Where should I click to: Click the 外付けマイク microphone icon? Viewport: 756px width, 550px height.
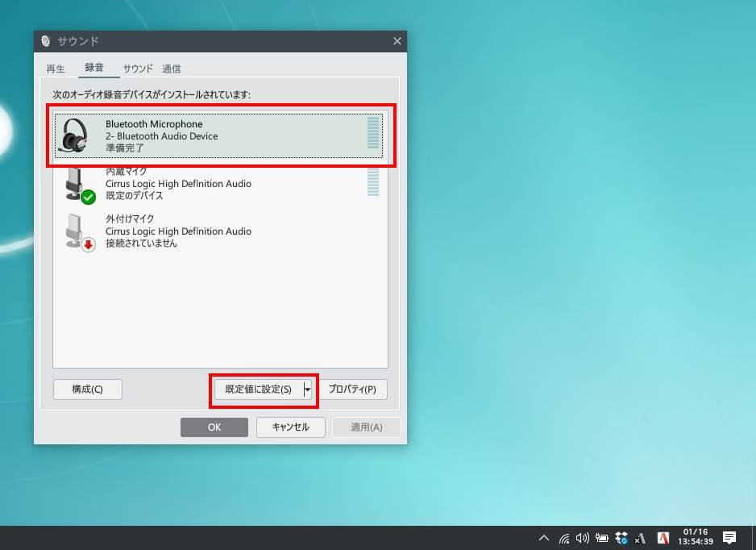[77, 231]
